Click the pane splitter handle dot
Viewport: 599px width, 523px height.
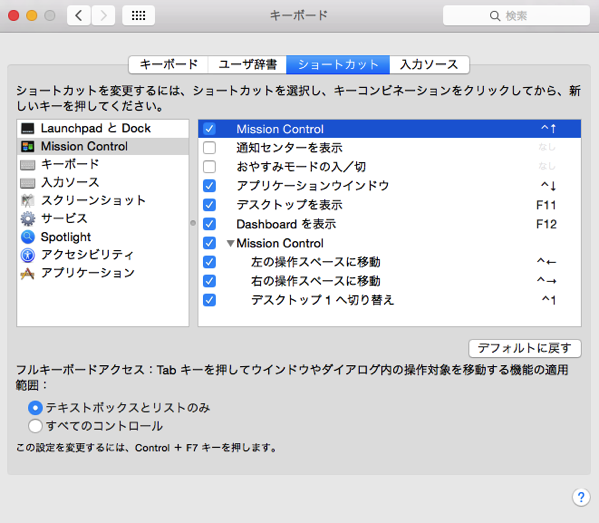(193, 223)
